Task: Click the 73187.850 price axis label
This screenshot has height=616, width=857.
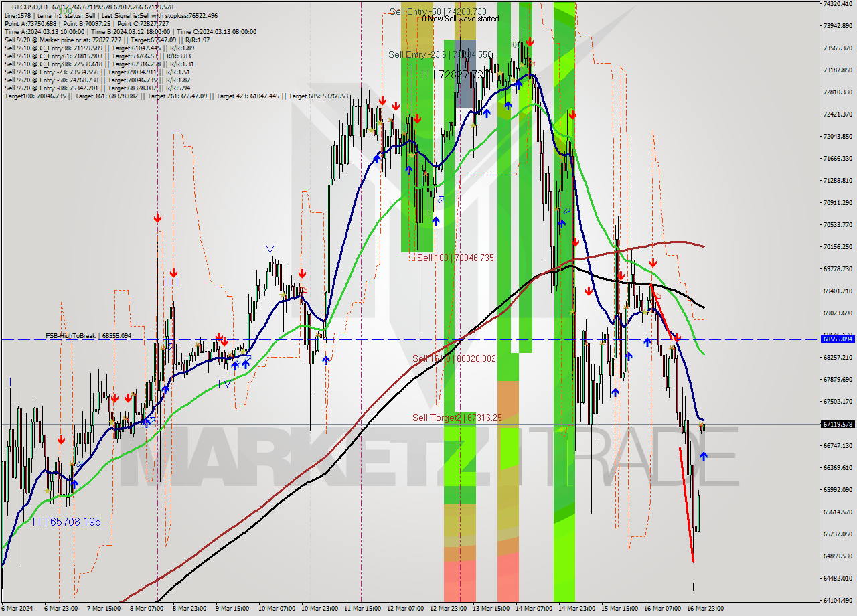Action: click(837, 70)
